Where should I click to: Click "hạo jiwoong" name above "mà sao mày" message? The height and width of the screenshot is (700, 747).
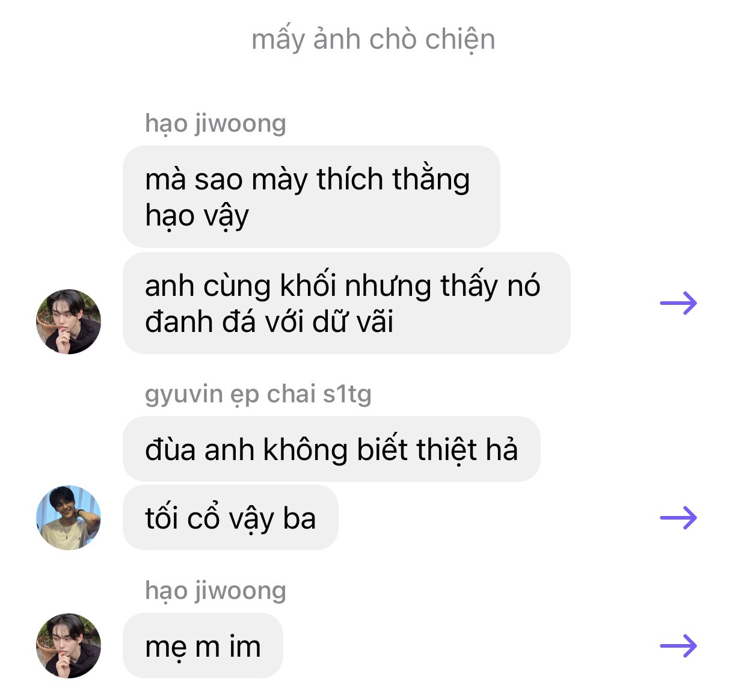point(215,123)
